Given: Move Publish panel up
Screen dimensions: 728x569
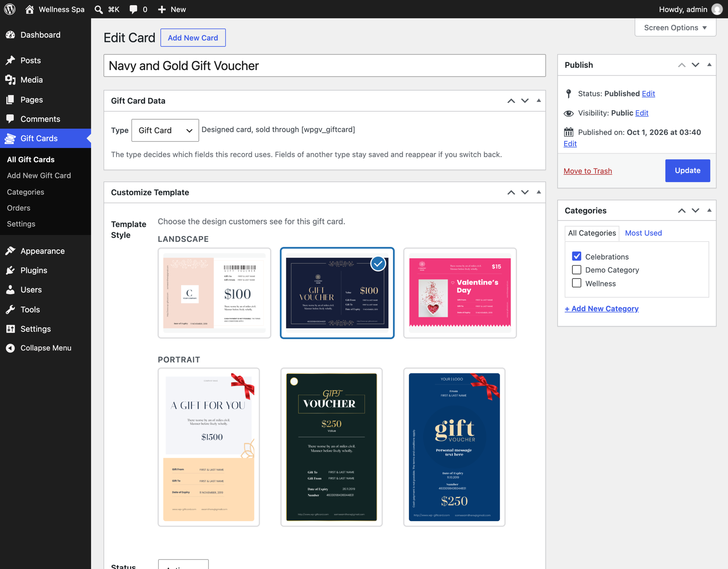Looking at the screenshot, I should pyautogui.click(x=682, y=65).
